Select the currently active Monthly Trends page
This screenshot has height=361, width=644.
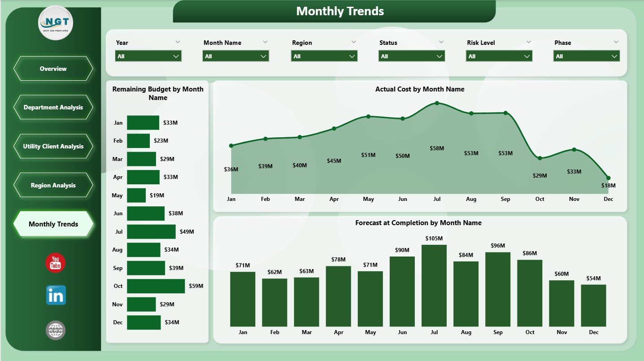point(53,224)
